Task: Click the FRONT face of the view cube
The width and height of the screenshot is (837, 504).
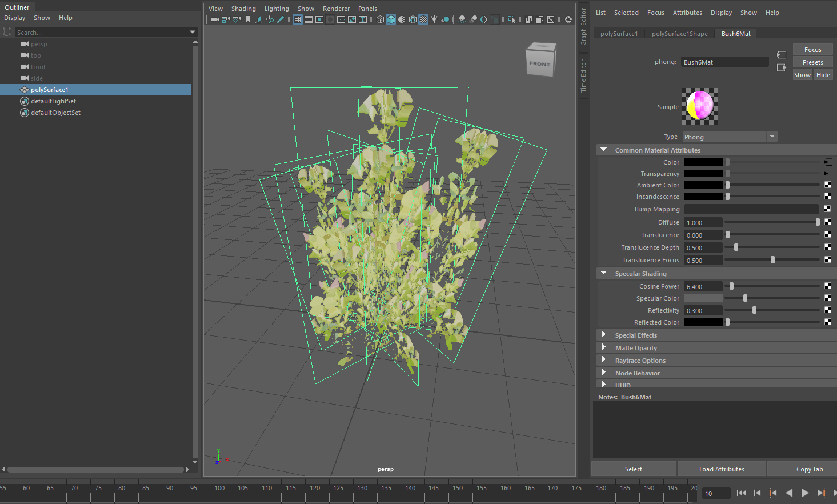Action: pos(539,64)
